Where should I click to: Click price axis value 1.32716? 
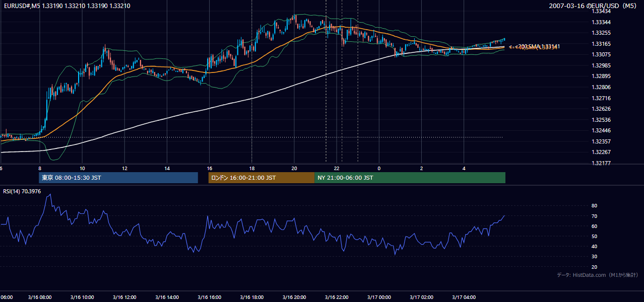click(x=601, y=98)
